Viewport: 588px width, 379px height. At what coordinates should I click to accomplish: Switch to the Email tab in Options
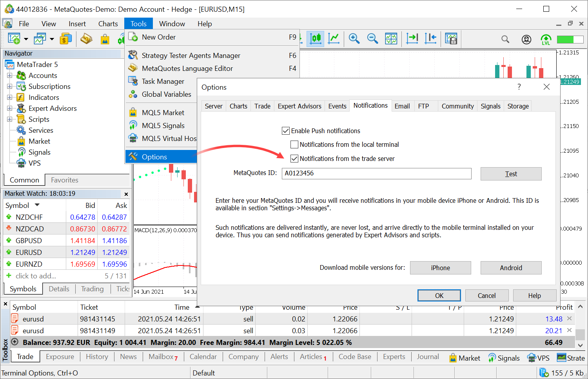pos(402,106)
